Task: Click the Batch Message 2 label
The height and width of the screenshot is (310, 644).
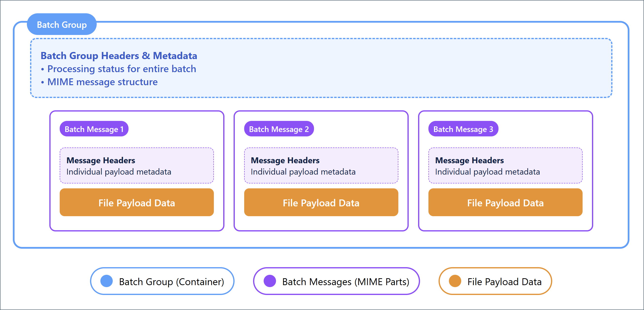Action: [279, 129]
